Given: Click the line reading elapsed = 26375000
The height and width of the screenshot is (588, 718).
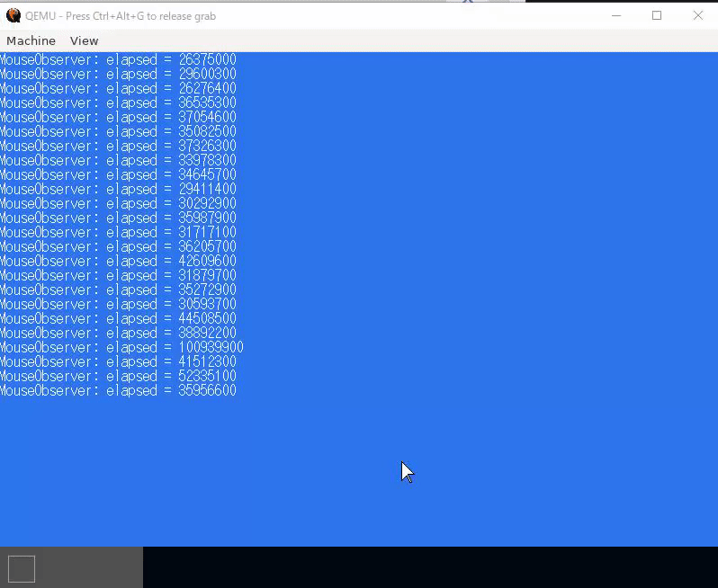Looking at the screenshot, I should click(x=118, y=59).
